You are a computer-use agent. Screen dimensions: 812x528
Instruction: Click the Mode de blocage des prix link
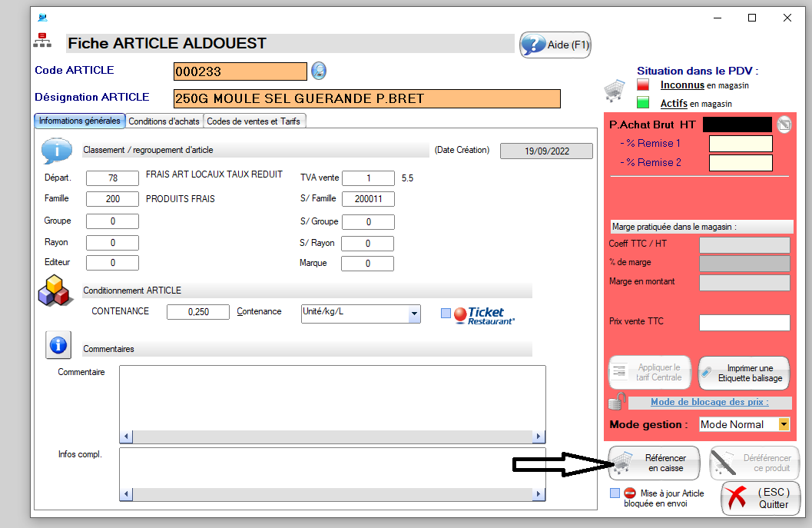click(709, 402)
